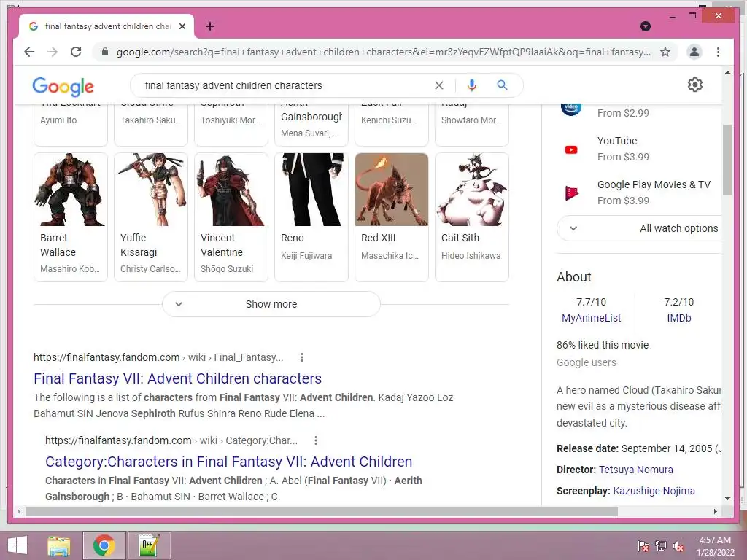
Task: Open Final Fantasy VII: Advent Children characters link
Action: pyautogui.click(x=178, y=378)
